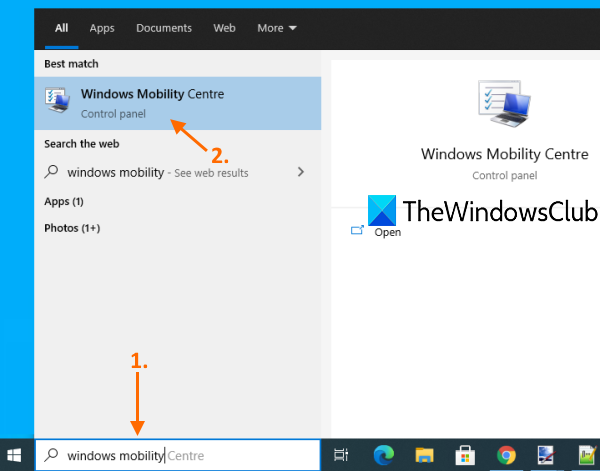600x471 pixels.
Task: Click the Best match heading
Action: 71,64
